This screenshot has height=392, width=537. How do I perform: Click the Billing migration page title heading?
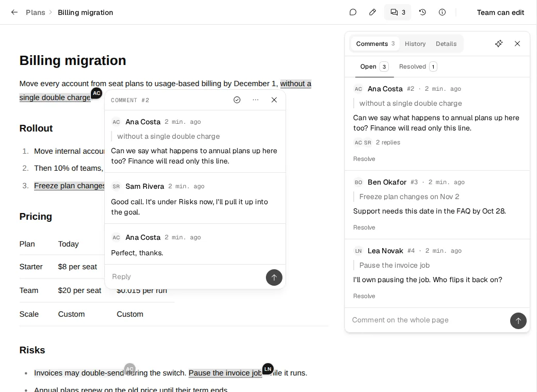[x=73, y=60]
